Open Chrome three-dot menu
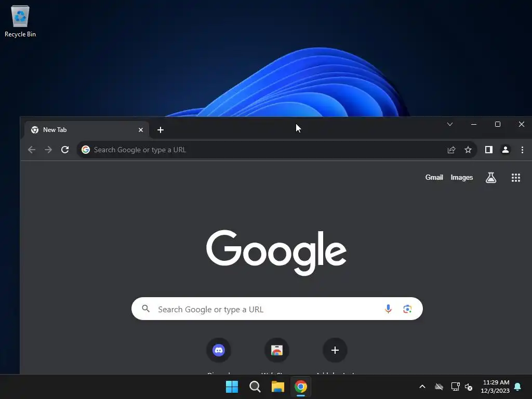Viewport: 532px width, 399px height. point(522,150)
